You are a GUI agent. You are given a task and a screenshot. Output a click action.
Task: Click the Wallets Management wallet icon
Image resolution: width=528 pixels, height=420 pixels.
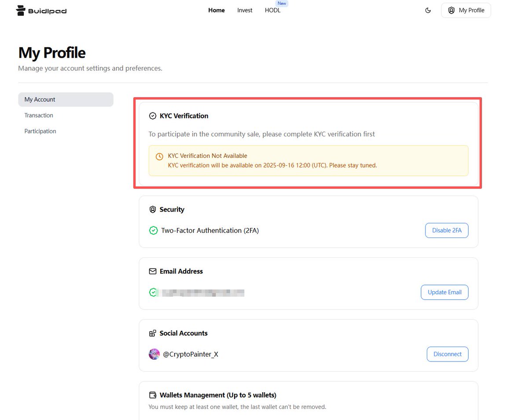tap(153, 395)
